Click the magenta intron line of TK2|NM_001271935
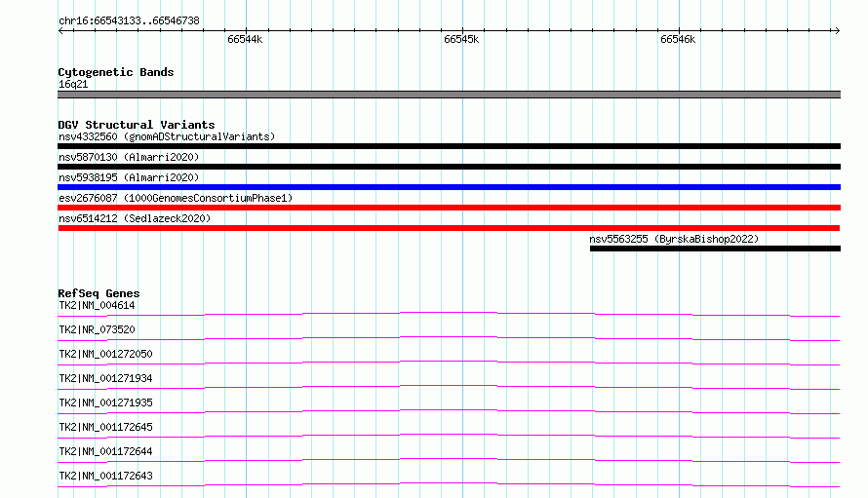 [x=449, y=411]
